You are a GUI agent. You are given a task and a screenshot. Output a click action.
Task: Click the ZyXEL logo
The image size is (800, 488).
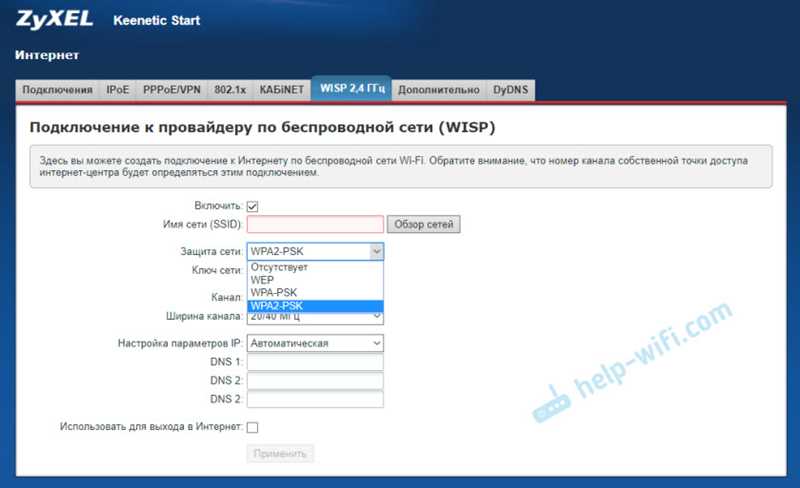pos(54,19)
